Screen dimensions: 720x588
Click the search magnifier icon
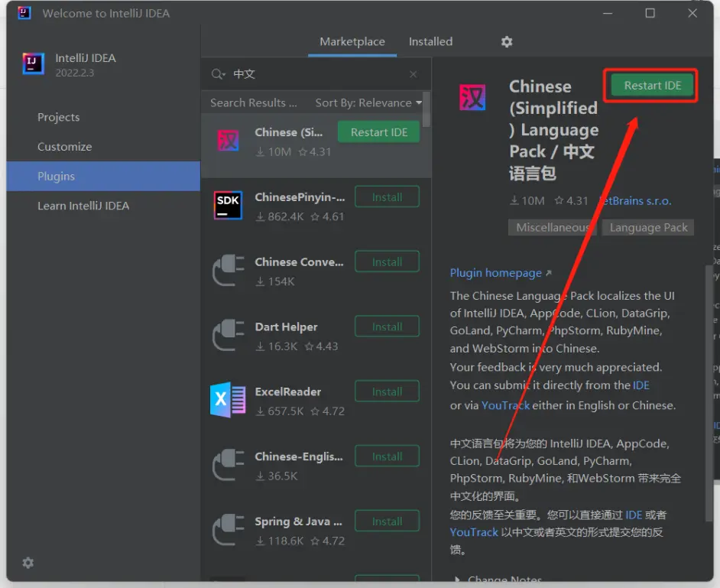coord(218,74)
